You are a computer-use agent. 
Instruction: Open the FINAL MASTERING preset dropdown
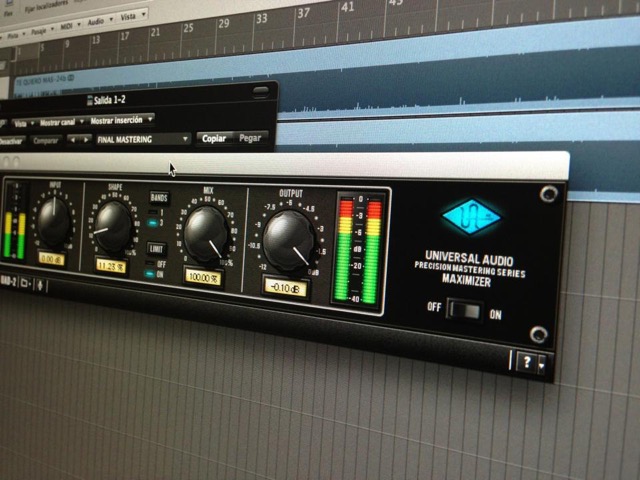[x=142, y=139]
